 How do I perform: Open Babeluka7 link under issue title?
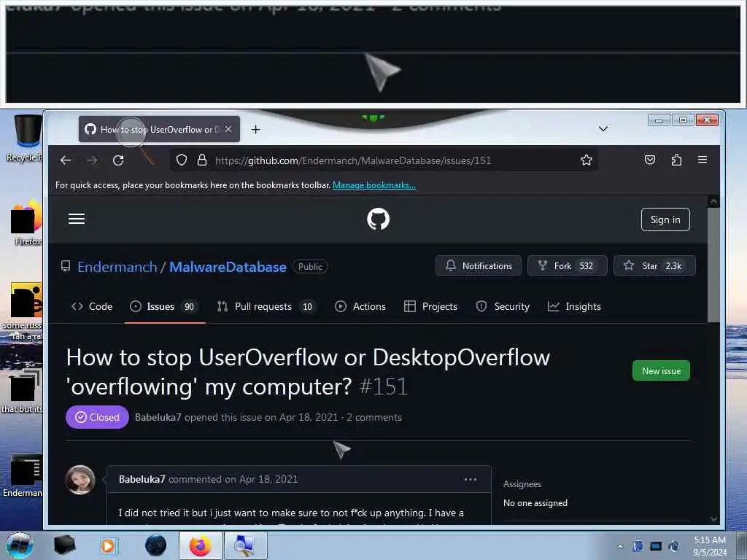click(x=158, y=417)
